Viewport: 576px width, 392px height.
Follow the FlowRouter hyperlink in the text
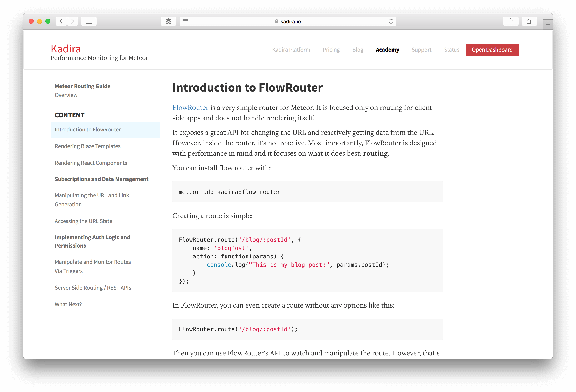tap(190, 108)
